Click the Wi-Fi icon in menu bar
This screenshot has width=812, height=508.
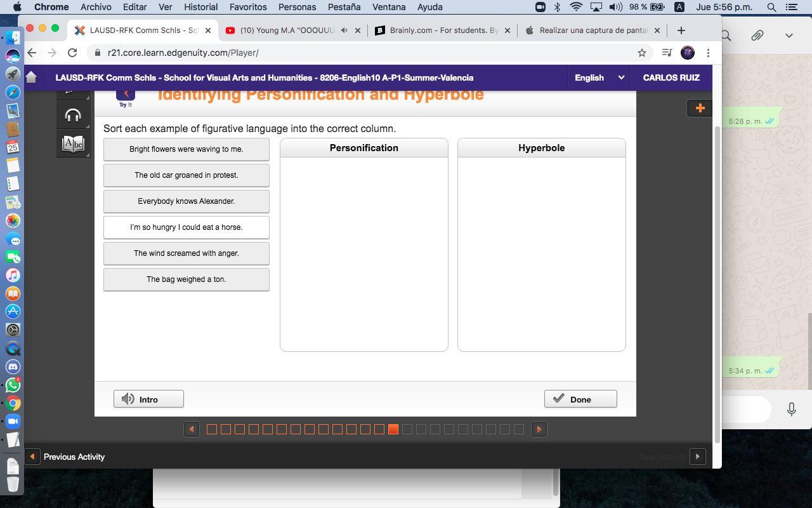576,7
